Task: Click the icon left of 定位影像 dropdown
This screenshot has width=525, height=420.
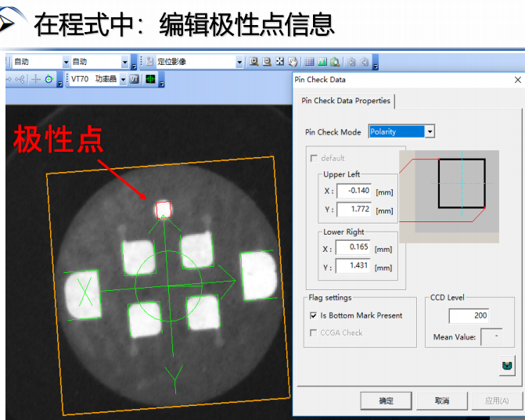Action: pos(149,62)
